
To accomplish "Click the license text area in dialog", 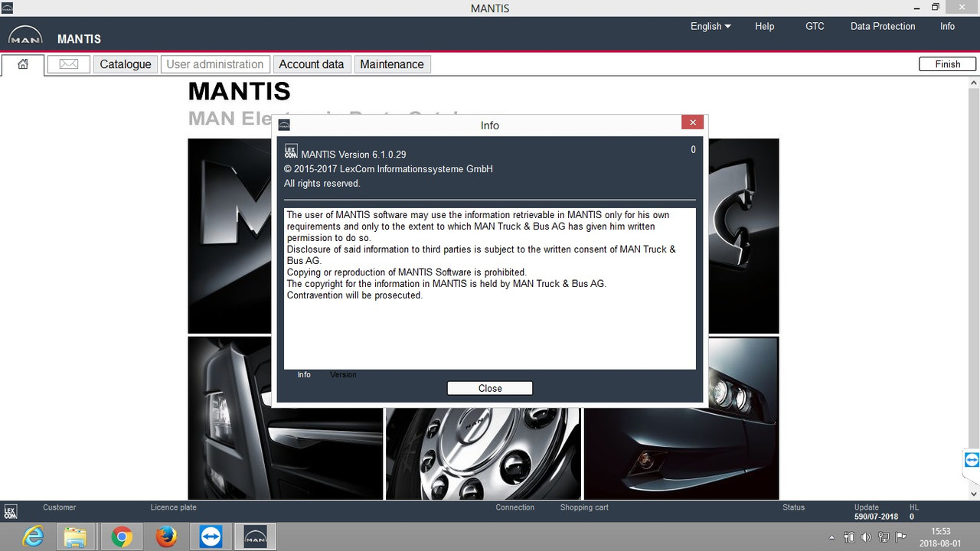I will tap(490, 289).
